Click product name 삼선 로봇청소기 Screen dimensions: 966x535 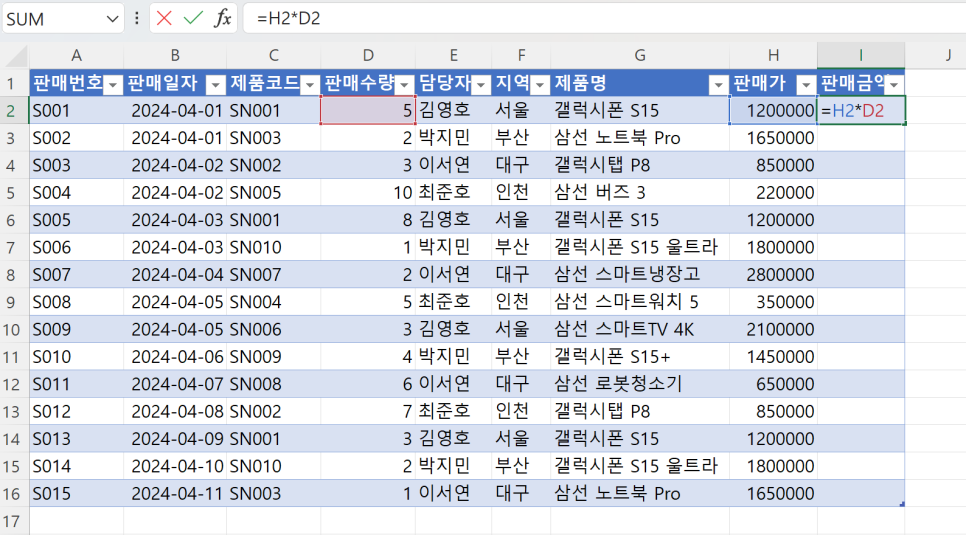[x=640, y=384]
